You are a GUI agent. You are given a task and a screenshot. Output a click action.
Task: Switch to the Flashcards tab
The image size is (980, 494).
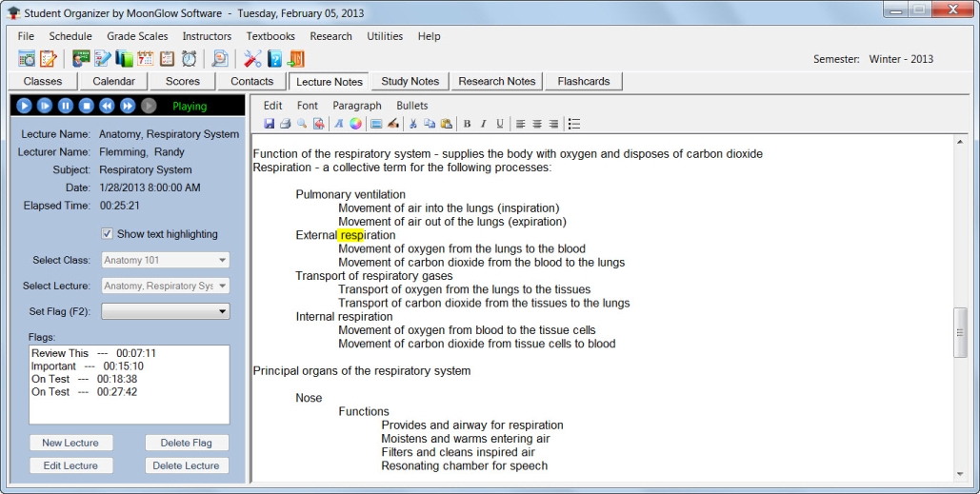(x=584, y=81)
